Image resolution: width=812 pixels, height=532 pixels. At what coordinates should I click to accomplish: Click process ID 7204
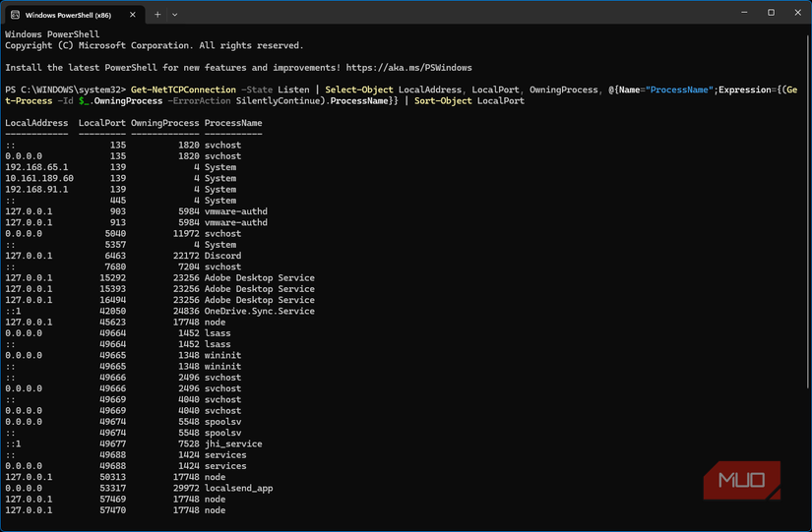click(189, 267)
